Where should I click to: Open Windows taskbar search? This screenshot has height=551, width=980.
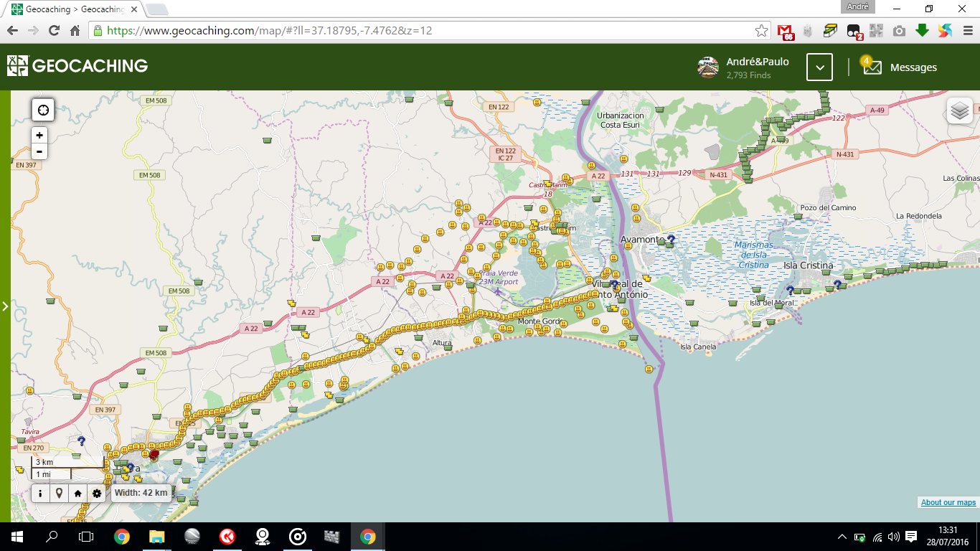click(52, 537)
